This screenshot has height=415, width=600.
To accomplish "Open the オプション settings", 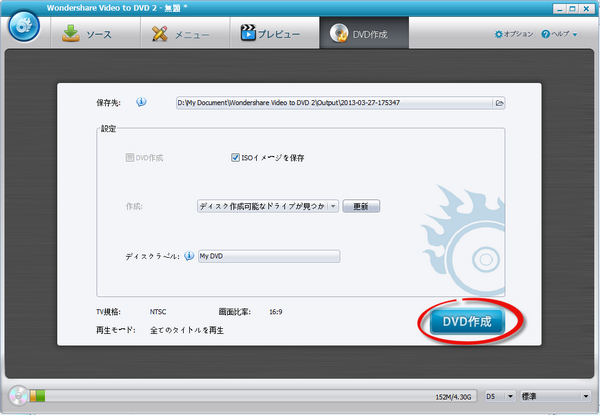I will click(x=514, y=34).
